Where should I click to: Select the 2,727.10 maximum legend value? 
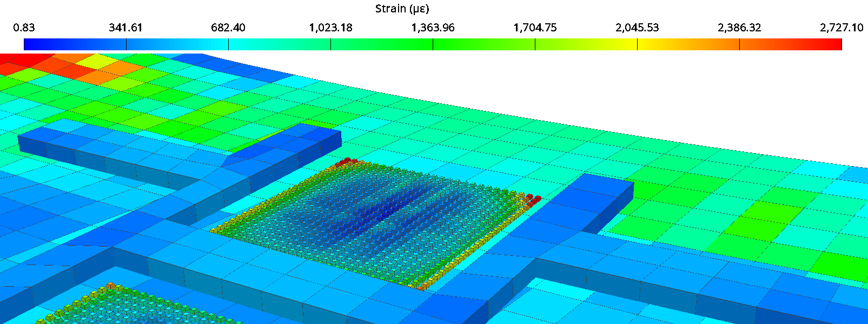tap(842, 28)
